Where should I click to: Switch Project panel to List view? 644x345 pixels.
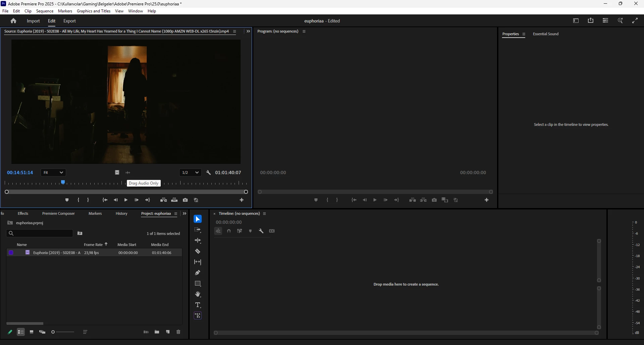click(21, 332)
